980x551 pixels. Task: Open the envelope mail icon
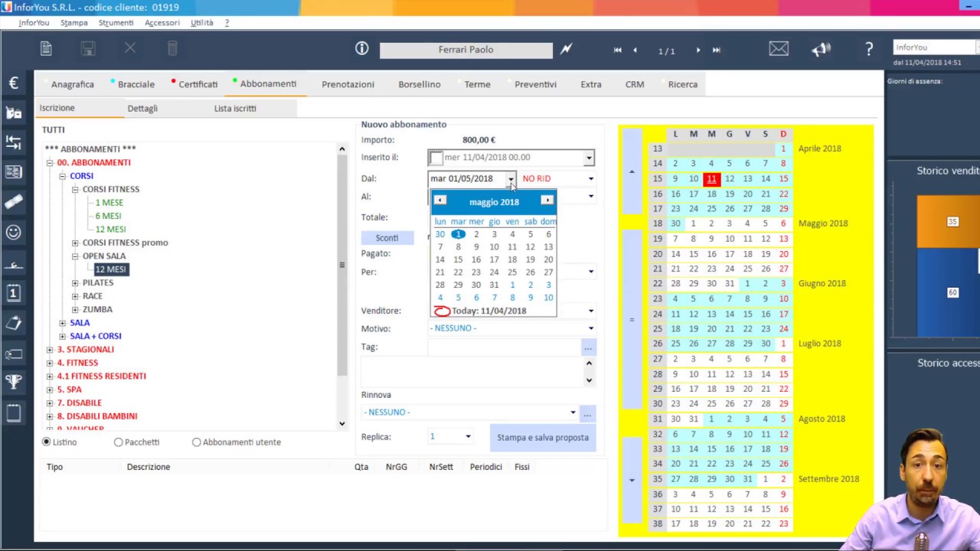(779, 49)
